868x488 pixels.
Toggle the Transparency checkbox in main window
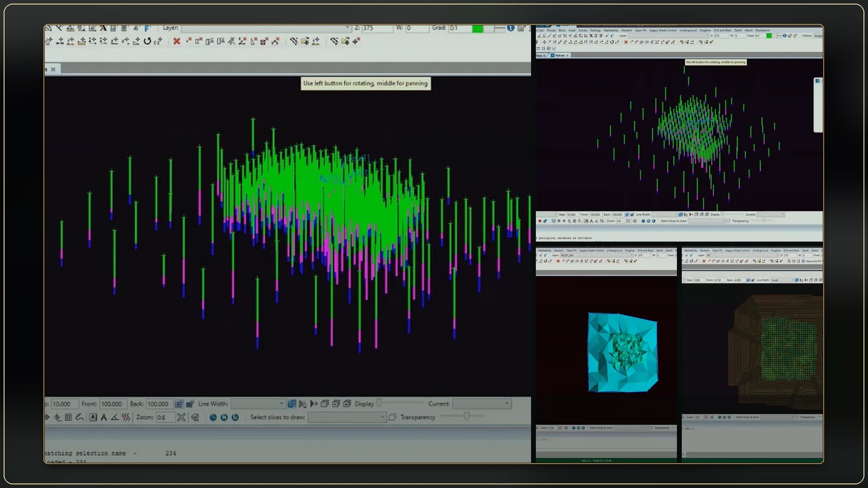click(392, 417)
